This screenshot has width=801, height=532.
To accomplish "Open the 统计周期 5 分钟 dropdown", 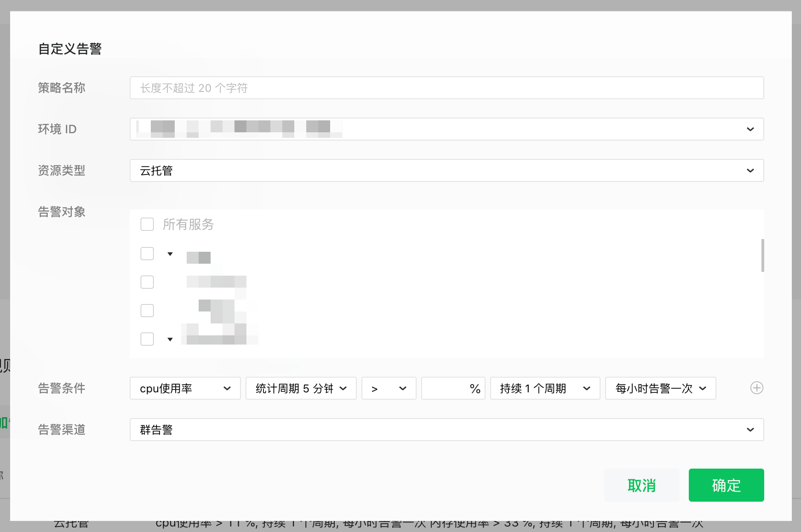I will [x=301, y=388].
